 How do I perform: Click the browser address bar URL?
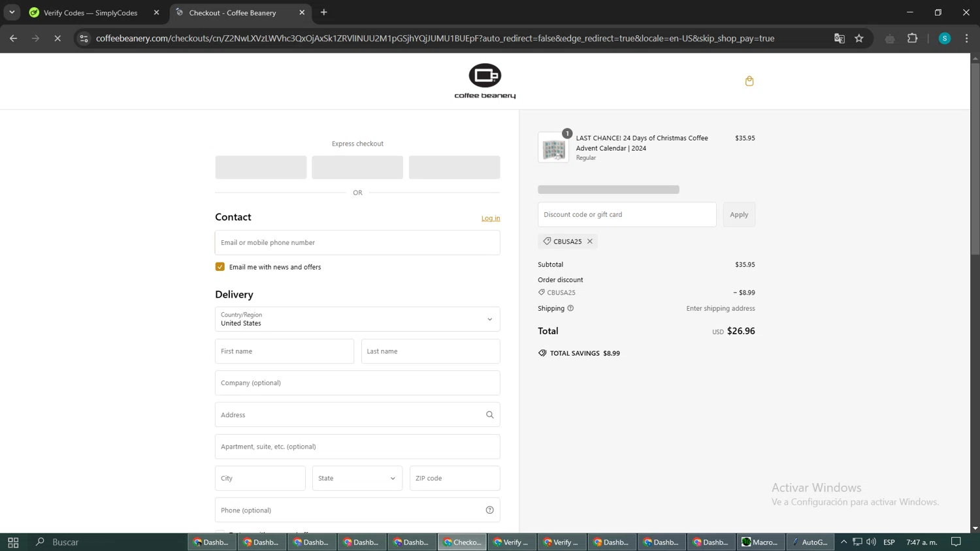pos(434,39)
